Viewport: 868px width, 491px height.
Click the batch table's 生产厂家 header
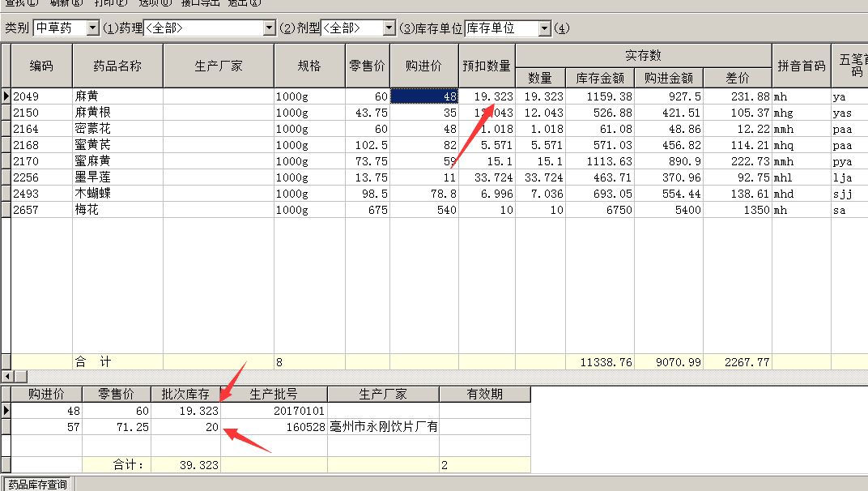[x=383, y=394]
